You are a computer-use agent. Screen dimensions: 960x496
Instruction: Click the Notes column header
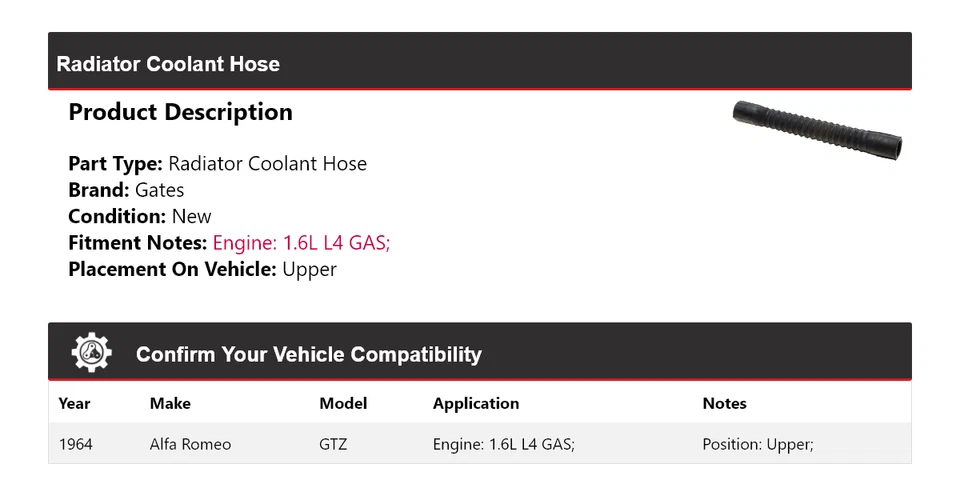(724, 404)
